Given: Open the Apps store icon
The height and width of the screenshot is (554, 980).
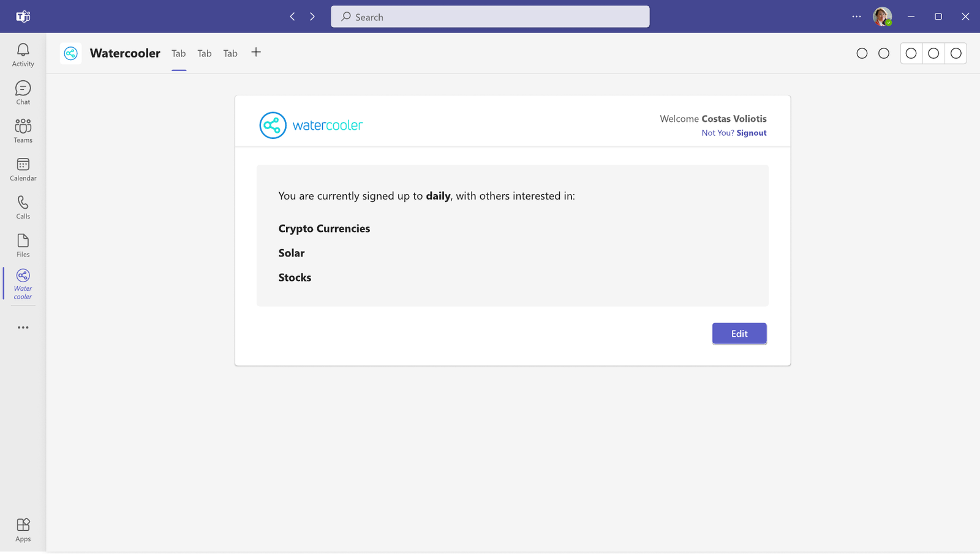Looking at the screenshot, I should [23, 530].
